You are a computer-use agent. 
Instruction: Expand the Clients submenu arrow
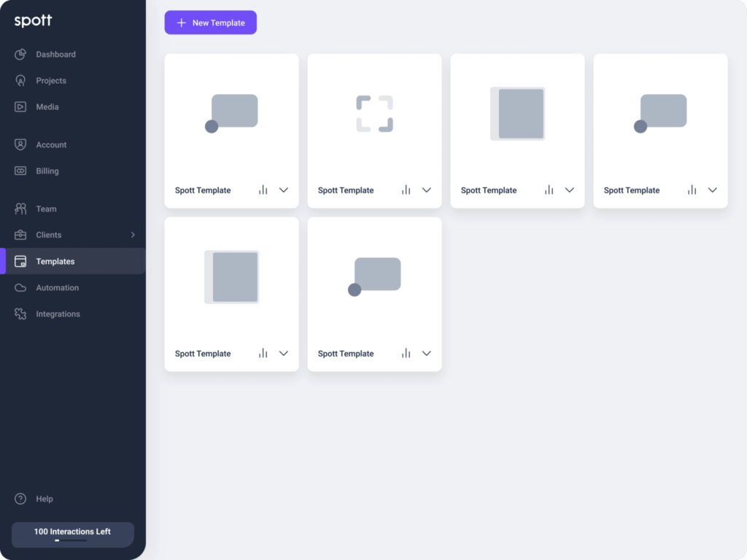133,235
